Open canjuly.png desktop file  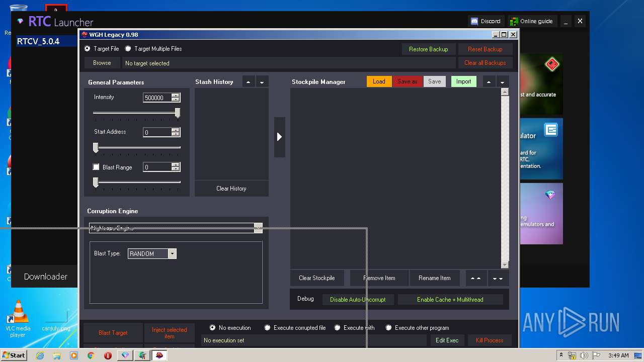[56, 320]
